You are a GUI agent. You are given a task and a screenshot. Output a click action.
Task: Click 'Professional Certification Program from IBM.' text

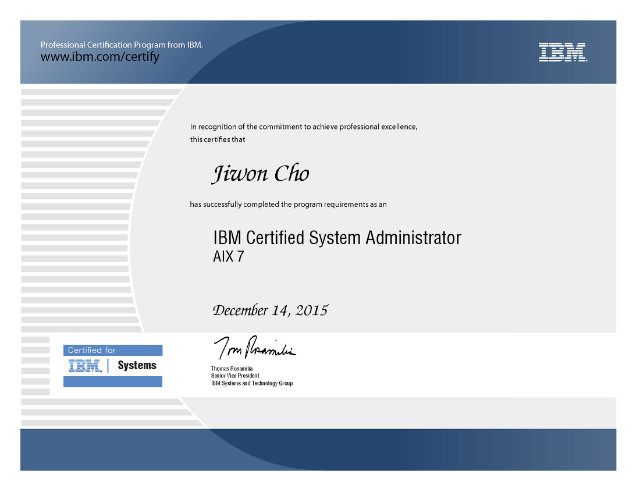click(122, 45)
